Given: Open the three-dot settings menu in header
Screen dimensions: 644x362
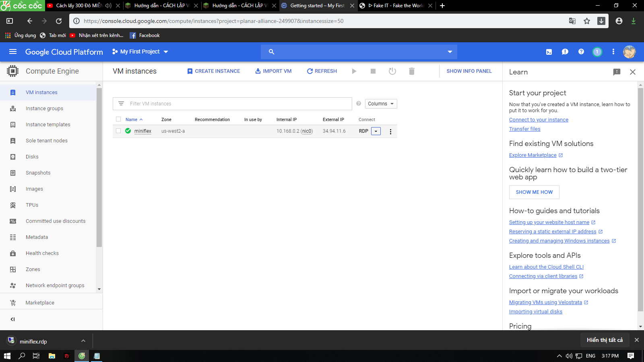Looking at the screenshot, I should coord(613,51).
